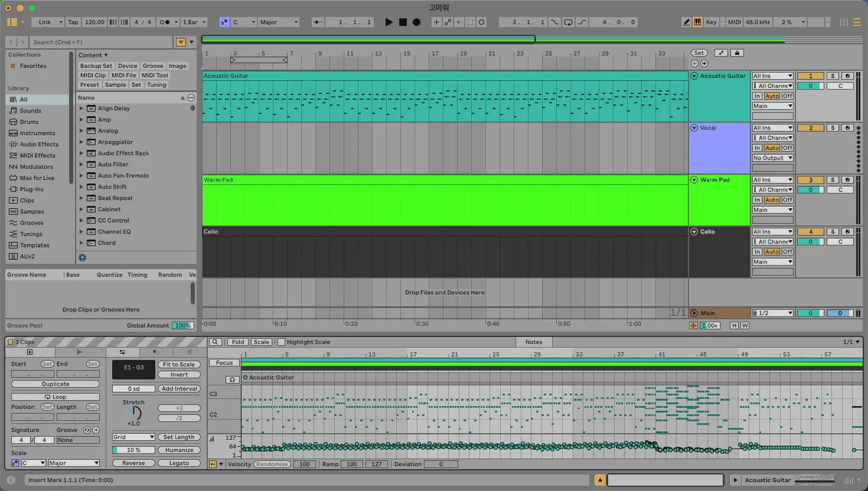Filter browser by Sample tag

[115, 85]
